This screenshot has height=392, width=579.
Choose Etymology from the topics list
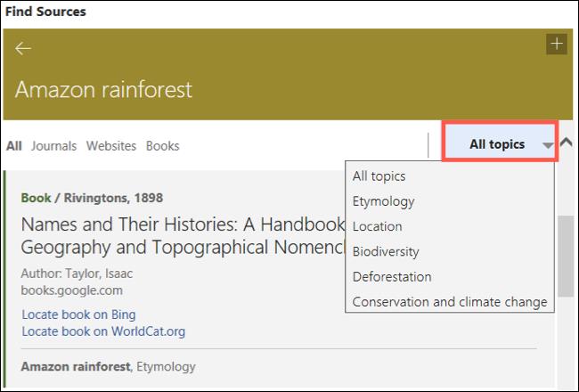coord(383,201)
